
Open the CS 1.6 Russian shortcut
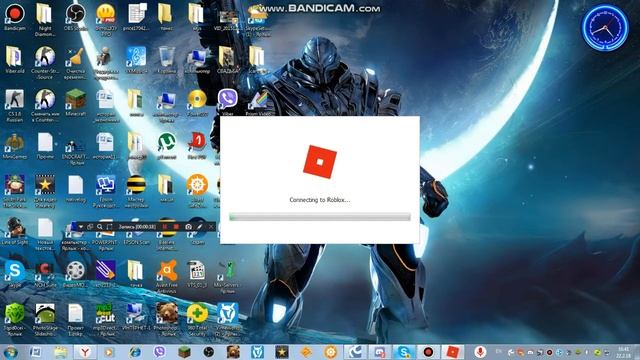[x=15, y=105]
